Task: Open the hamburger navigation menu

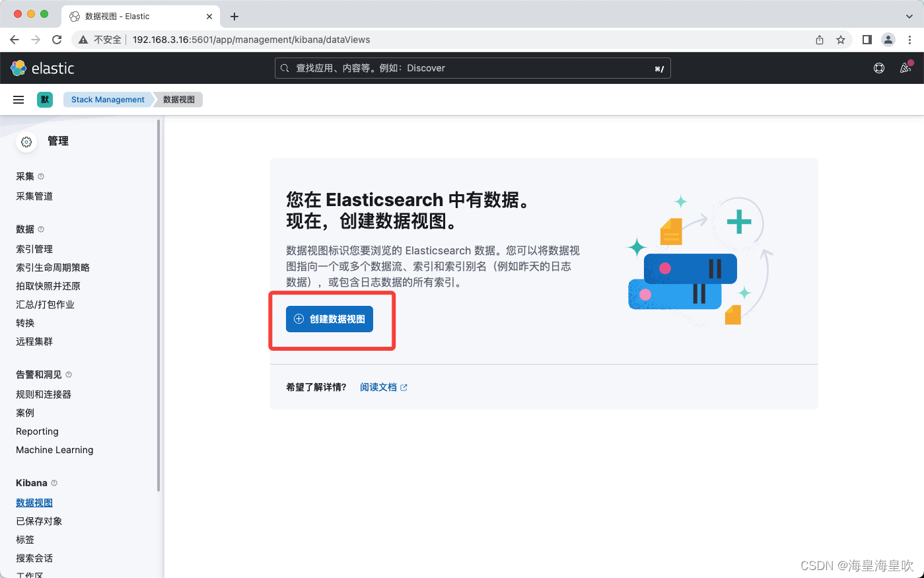Action: (18, 100)
